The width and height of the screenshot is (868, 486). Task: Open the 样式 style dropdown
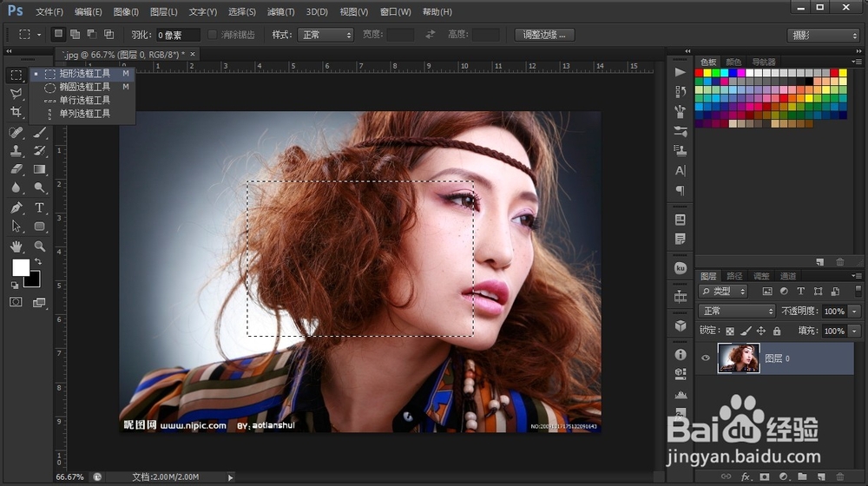325,35
